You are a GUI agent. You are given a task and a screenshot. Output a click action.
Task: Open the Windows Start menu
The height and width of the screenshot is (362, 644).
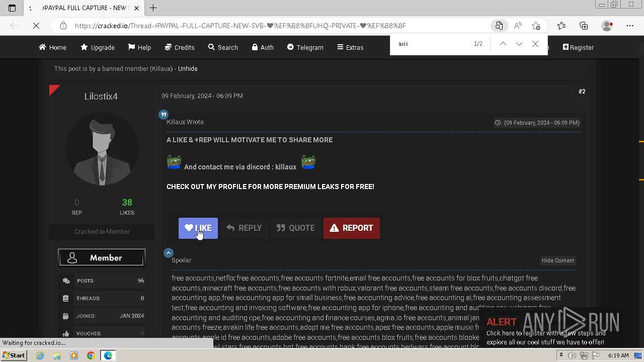click(14, 355)
